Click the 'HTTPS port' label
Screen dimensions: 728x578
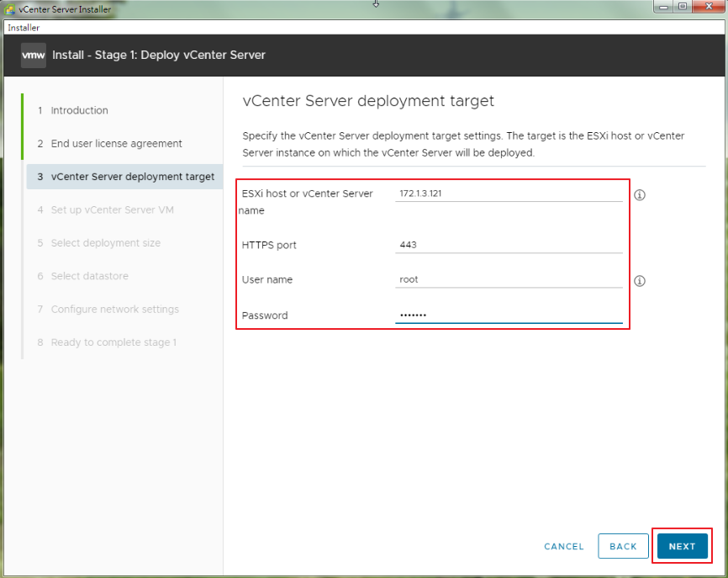click(x=269, y=246)
